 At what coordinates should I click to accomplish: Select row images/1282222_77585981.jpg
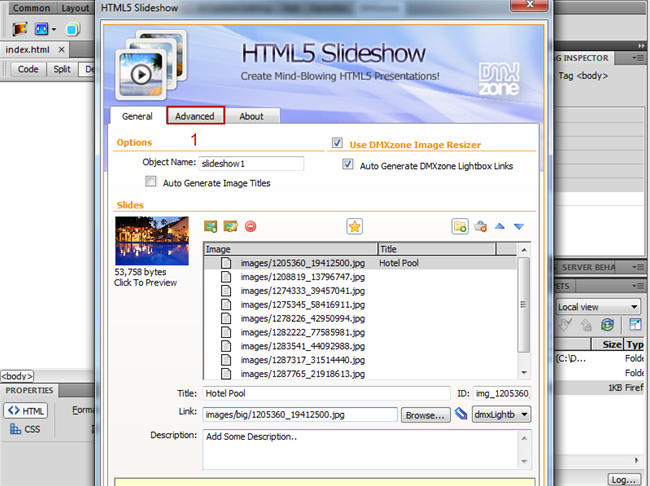[x=360, y=332]
